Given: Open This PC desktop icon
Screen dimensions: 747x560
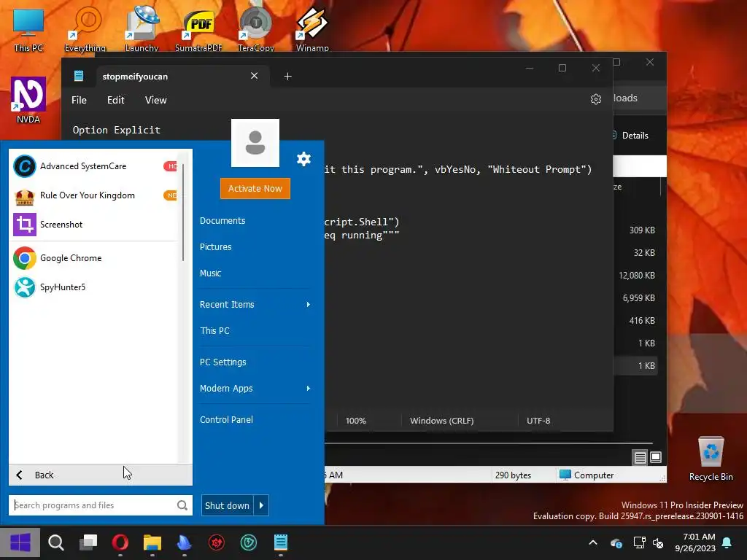Looking at the screenshot, I should [28, 30].
